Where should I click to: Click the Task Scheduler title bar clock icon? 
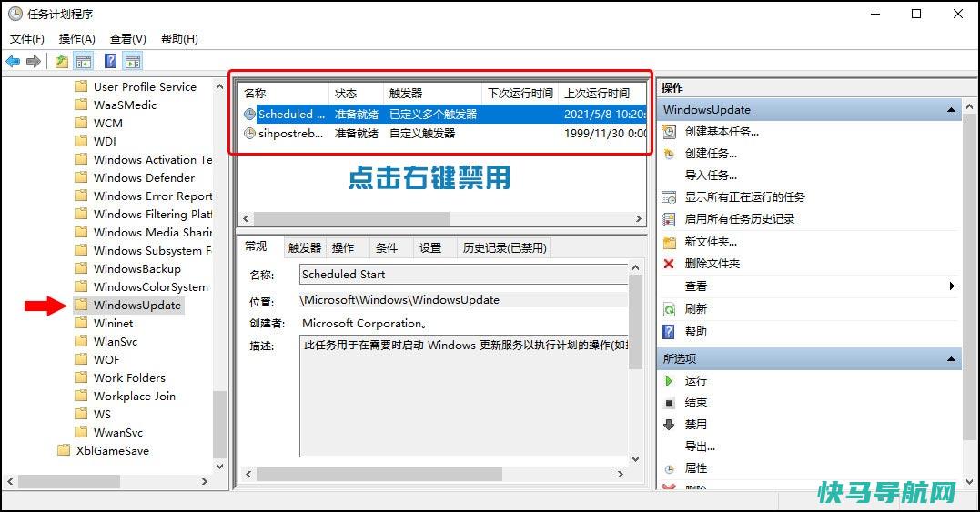pyautogui.click(x=15, y=14)
